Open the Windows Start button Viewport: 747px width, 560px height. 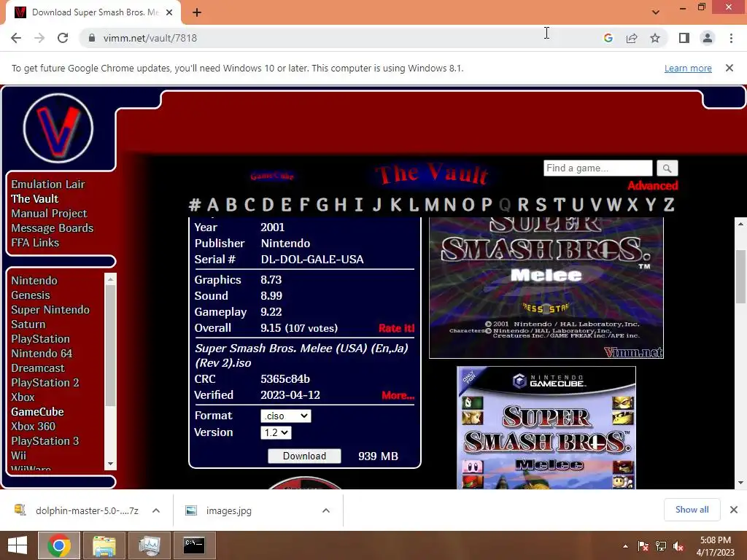tap(18, 545)
